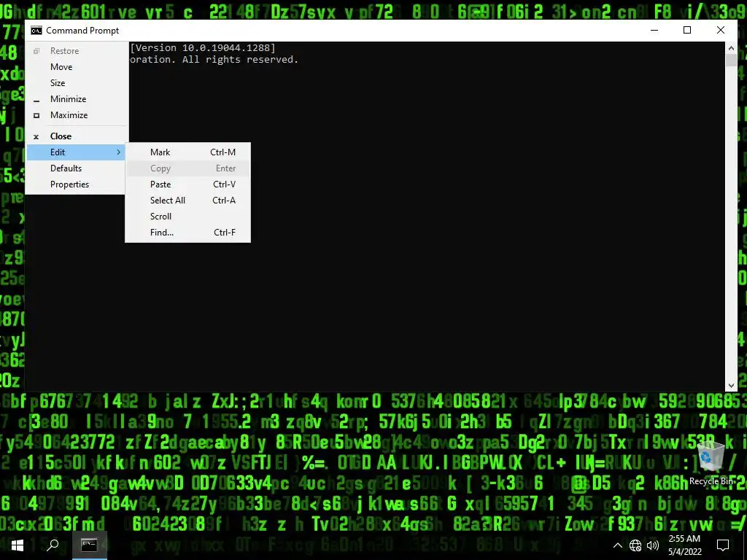The height and width of the screenshot is (560, 747).
Task: Select Maximize in the system menu
Action: (x=77, y=115)
